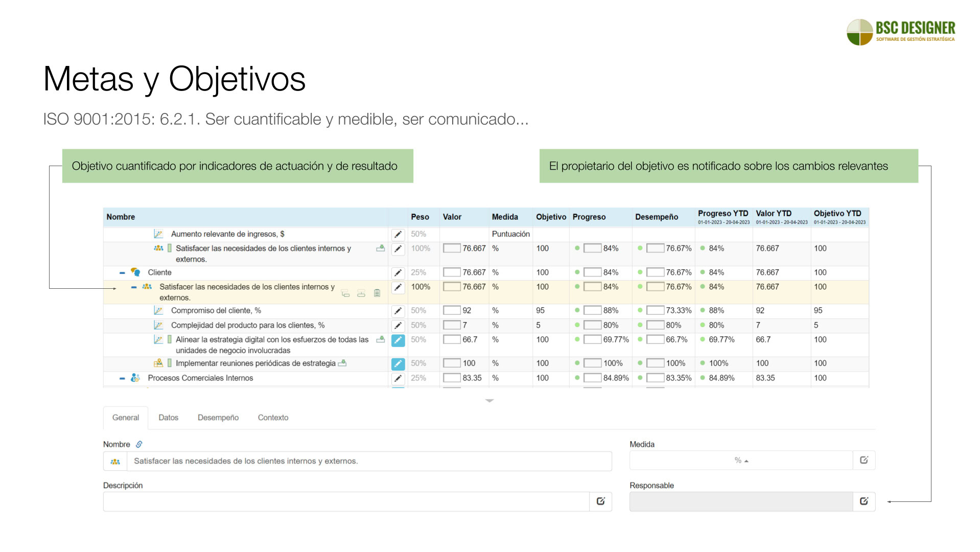Switch to the Datos tab
Image resolution: width=980 pixels, height=552 pixels.
[x=168, y=418]
